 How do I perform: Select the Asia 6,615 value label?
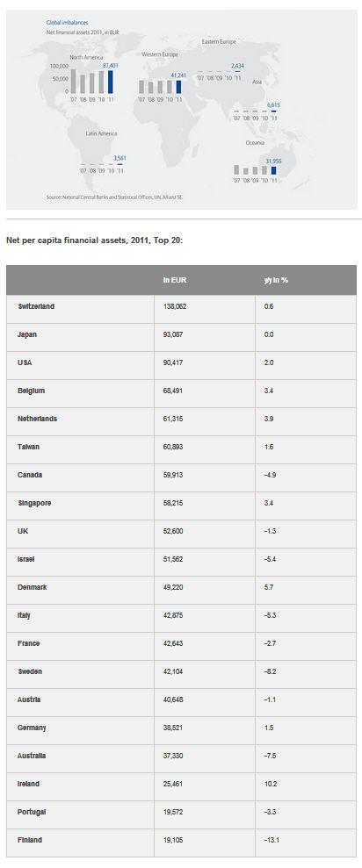click(x=273, y=104)
